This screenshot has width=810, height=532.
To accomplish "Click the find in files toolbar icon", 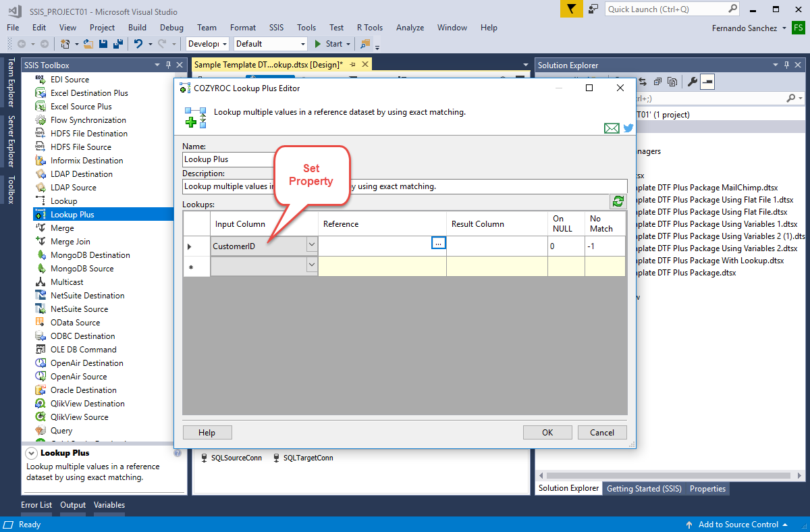I will pos(365,44).
